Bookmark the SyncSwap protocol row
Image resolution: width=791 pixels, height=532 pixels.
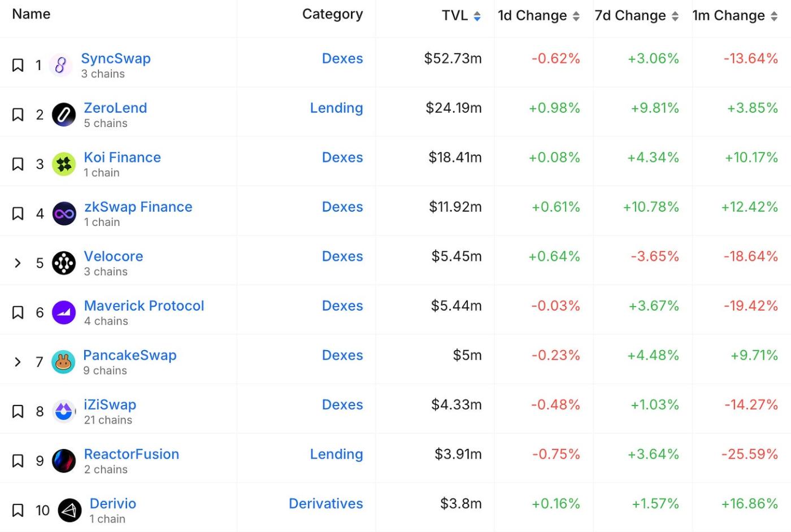point(18,66)
